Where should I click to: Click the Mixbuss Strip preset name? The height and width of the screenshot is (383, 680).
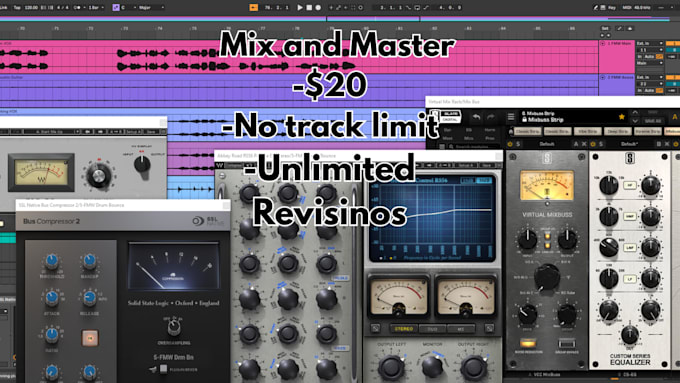point(546,119)
